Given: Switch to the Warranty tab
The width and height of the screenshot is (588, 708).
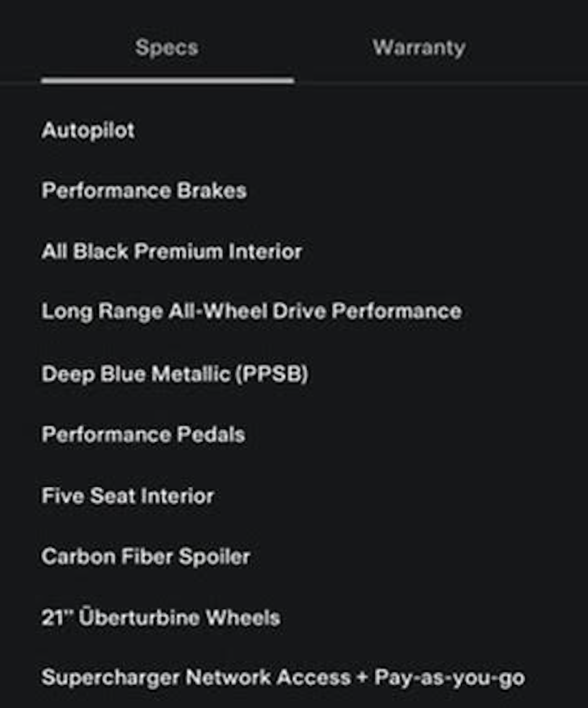Looking at the screenshot, I should coord(419,48).
